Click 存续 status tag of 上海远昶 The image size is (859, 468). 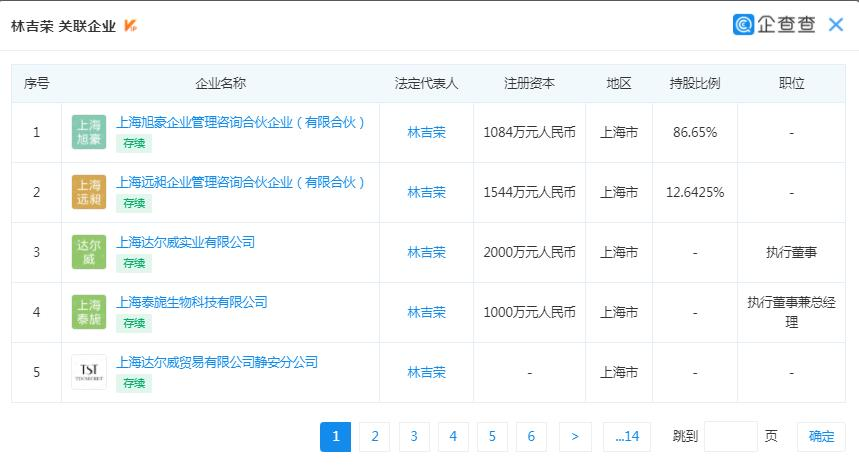coord(134,203)
